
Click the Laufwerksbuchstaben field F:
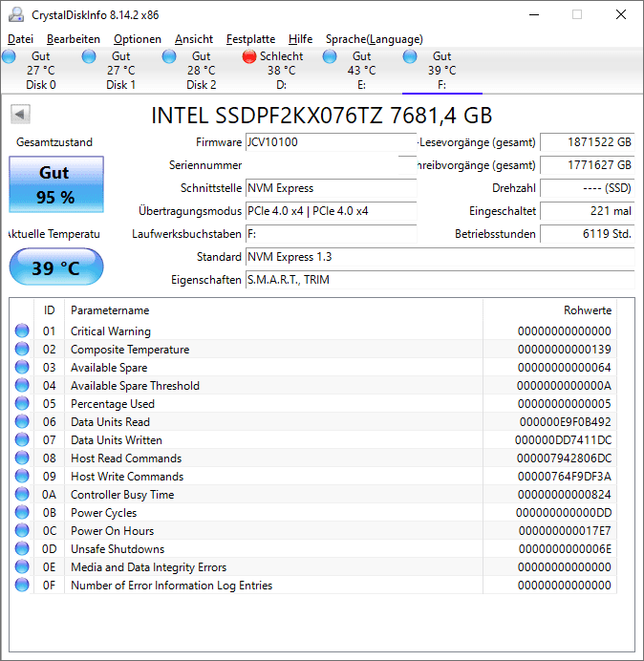[x=331, y=234]
